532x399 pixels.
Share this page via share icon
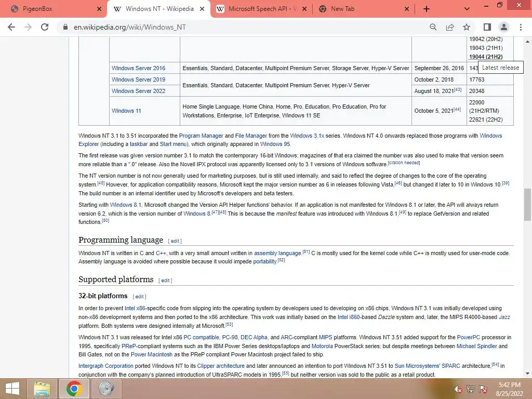point(450,27)
